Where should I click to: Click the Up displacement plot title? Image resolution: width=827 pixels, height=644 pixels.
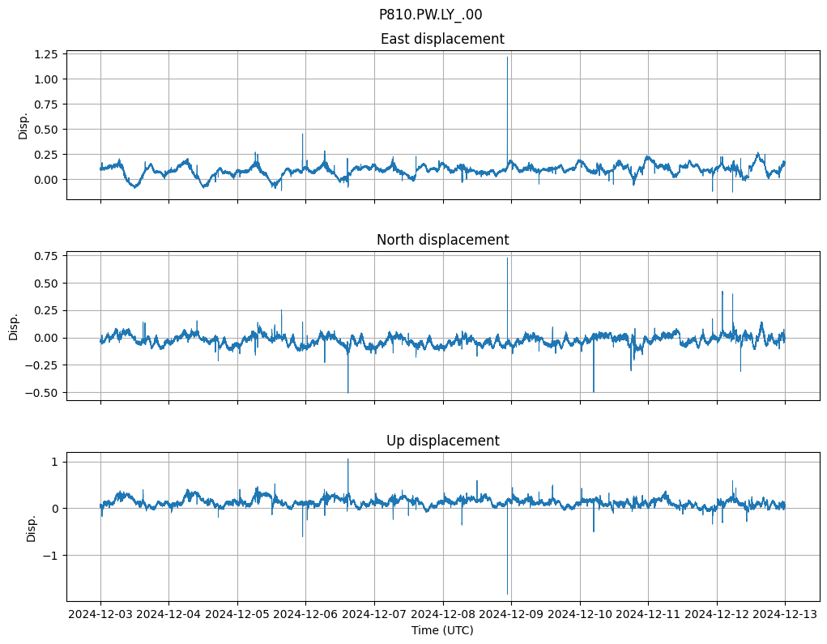tap(442, 441)
